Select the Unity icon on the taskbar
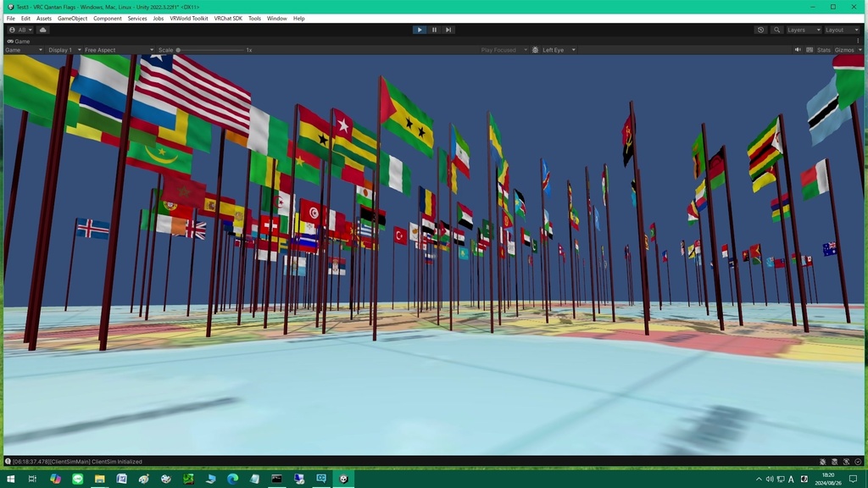 342,479
